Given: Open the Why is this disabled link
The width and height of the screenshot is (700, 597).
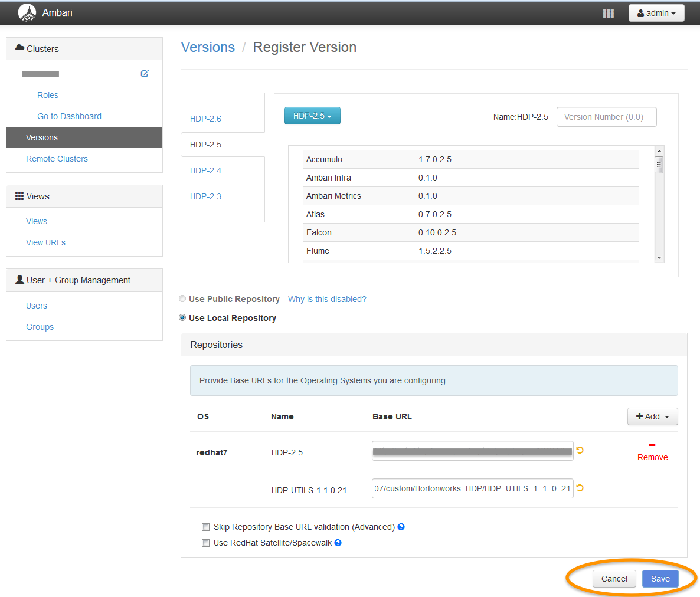Looking at the screenshot, I should [x=327, y=299].
